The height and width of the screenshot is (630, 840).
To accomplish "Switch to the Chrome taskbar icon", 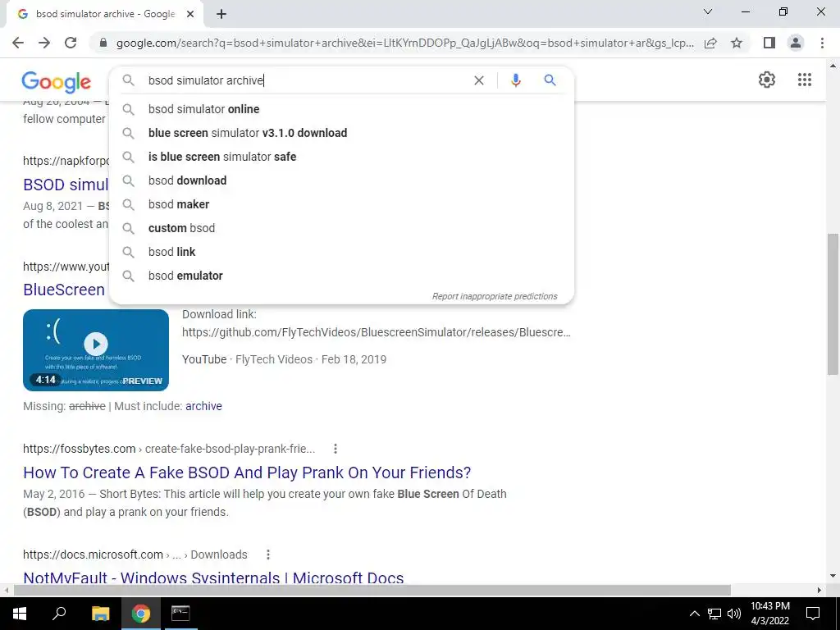I will coord(141,614).
